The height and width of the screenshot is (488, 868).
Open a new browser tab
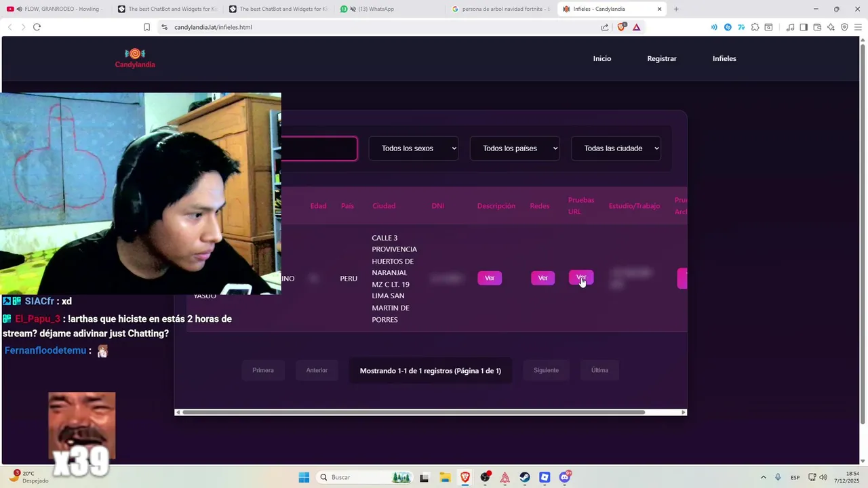pyautogui.click(x=676, y=9)
